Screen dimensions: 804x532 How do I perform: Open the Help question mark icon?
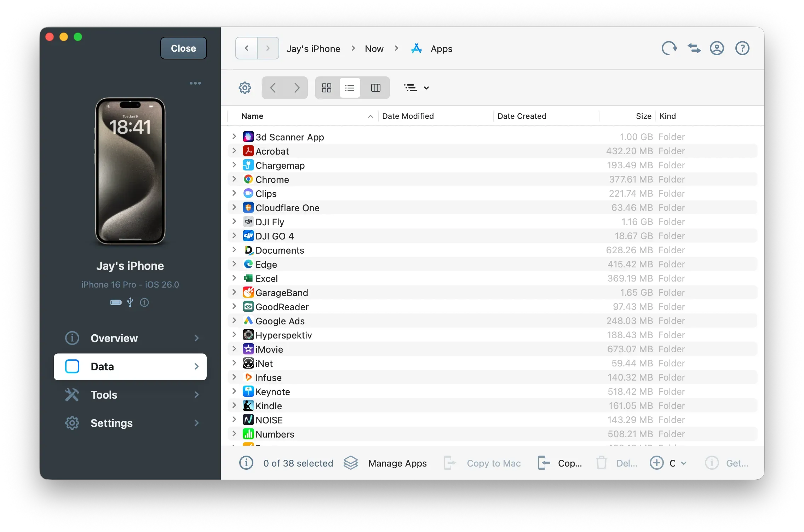pyautogui.click(x=742, y=48)
